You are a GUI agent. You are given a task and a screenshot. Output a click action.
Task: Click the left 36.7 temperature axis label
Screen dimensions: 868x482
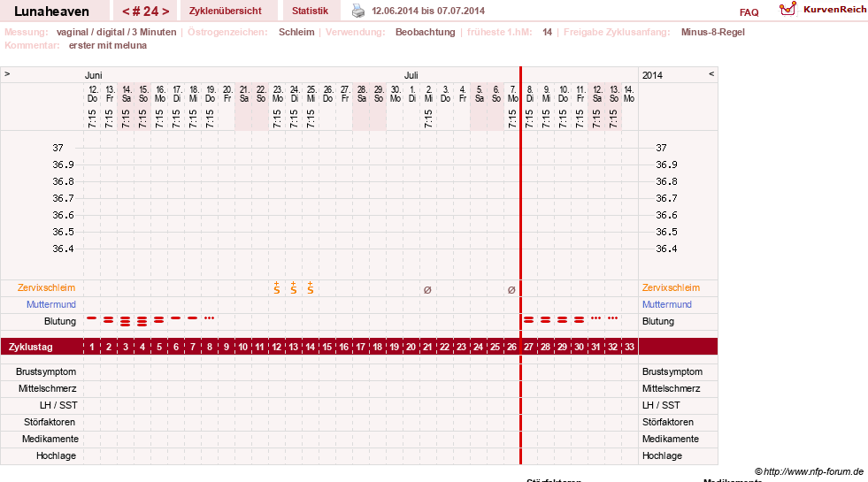click(x=63, y=198)
